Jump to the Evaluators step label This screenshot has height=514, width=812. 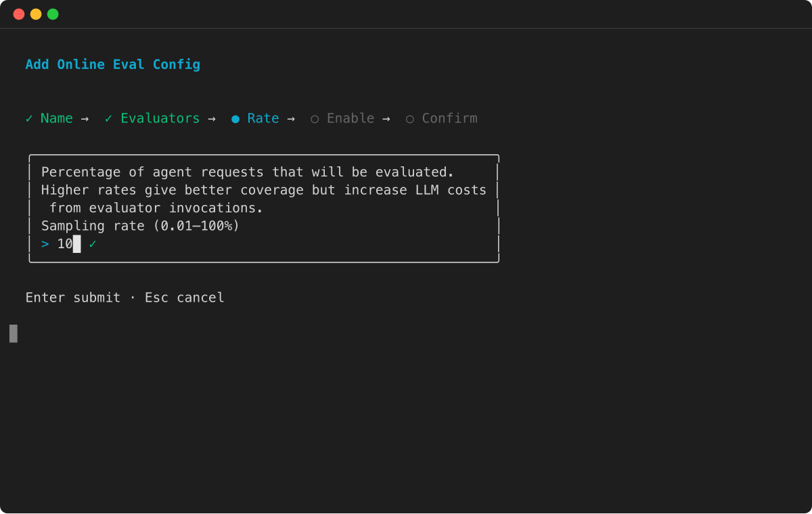click(160, 118)
